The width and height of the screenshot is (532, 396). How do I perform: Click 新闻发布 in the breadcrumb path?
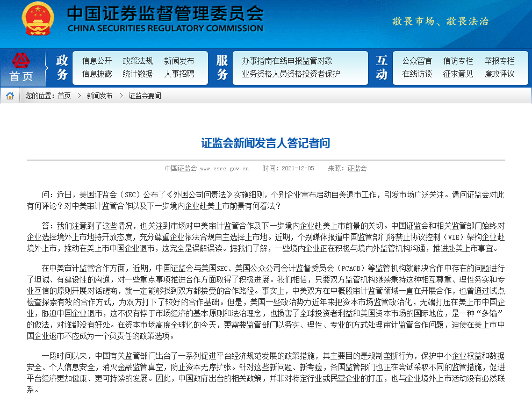click(99, 96)
